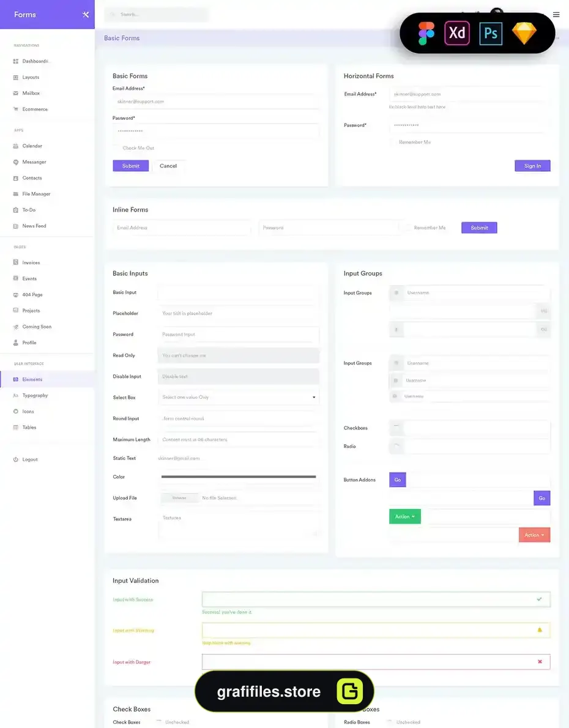
Task: Click the Sign In button
Action: [x=532, y=166]
